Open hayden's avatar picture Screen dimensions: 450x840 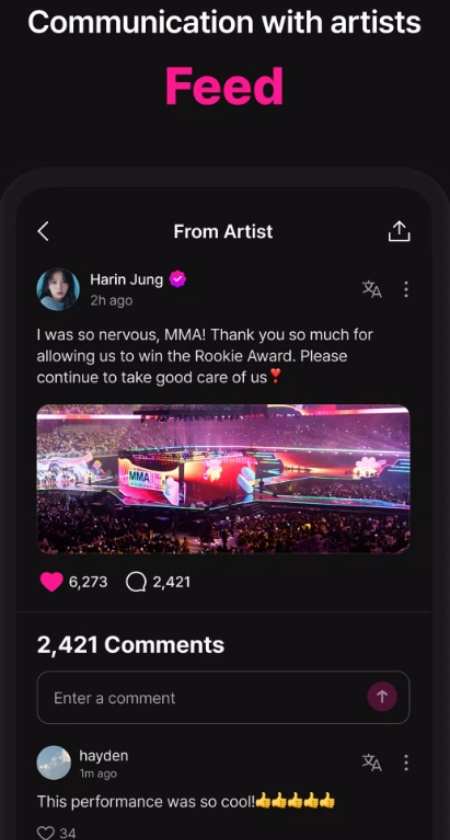click(x=54, y=762)
